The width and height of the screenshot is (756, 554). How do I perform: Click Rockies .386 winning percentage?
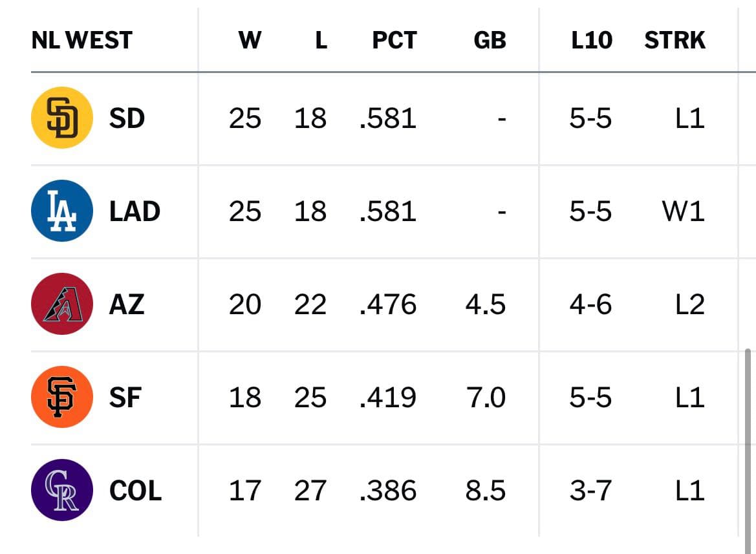(x=388, y=491)
